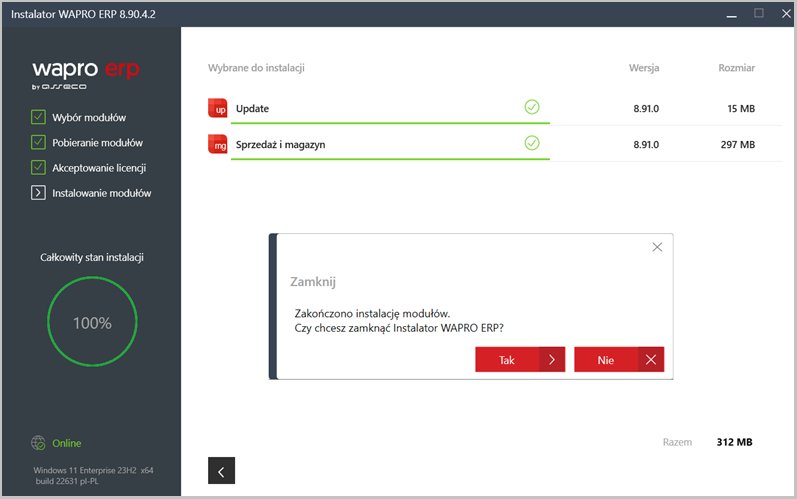
Task: Minimize the Instalator WAPRO ERP window
Action: coord(731,14)
